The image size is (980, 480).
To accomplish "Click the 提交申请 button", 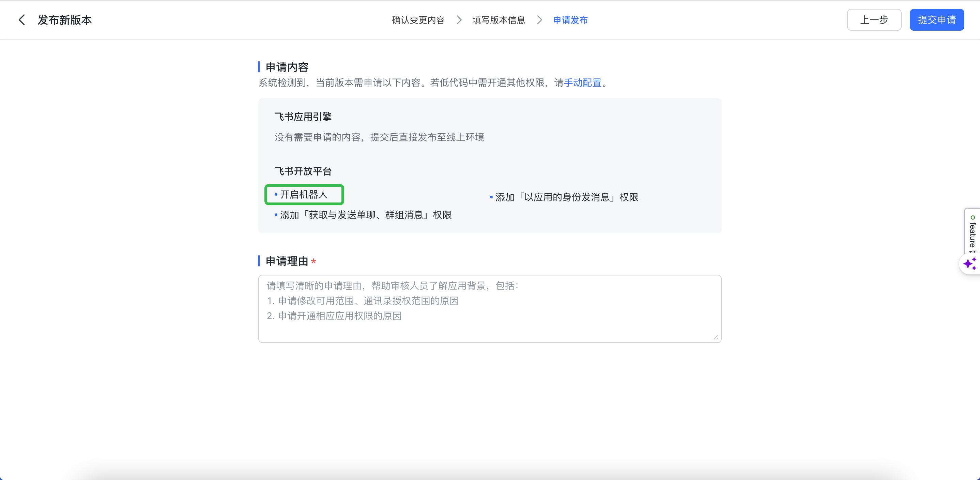I will [937, 20].
